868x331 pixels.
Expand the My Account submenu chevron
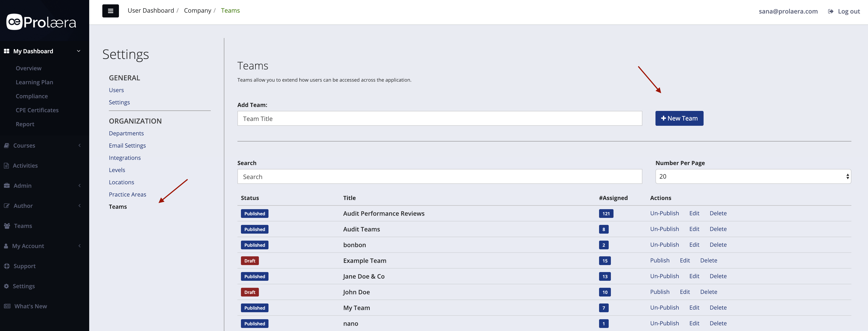click(x=80, y=246)
